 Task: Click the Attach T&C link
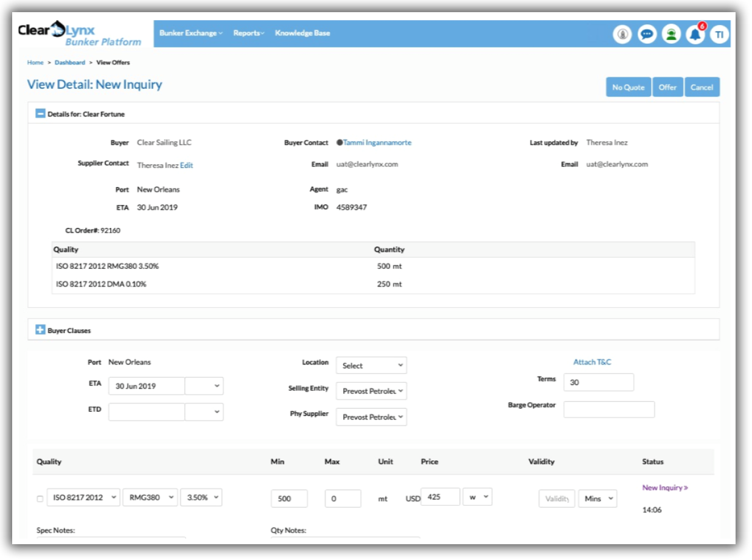592,362
